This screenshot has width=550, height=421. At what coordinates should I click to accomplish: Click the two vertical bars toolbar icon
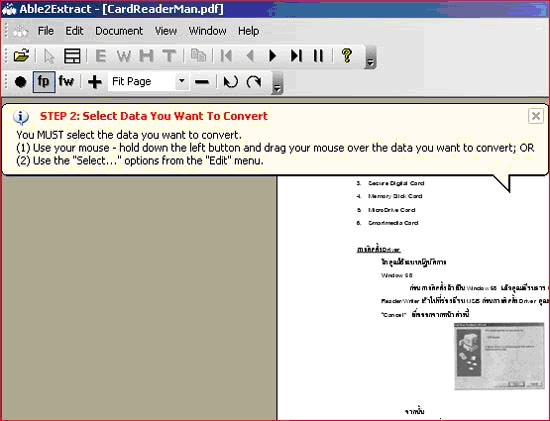318,56
